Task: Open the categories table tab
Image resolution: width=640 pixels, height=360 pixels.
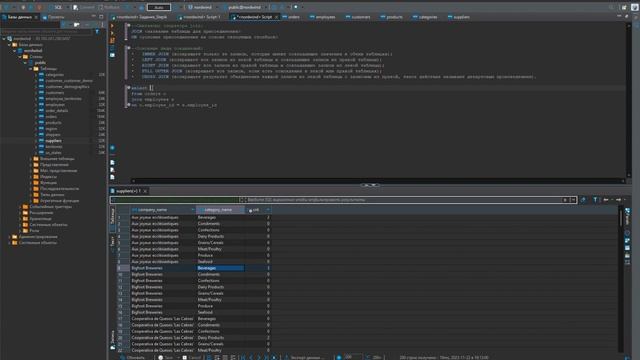Action: [425, 17]
